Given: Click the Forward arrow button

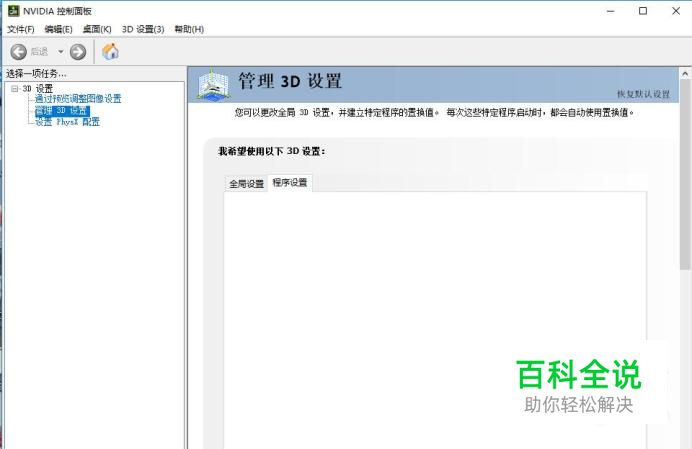Looking at the screenshot, I should [78, 52].
